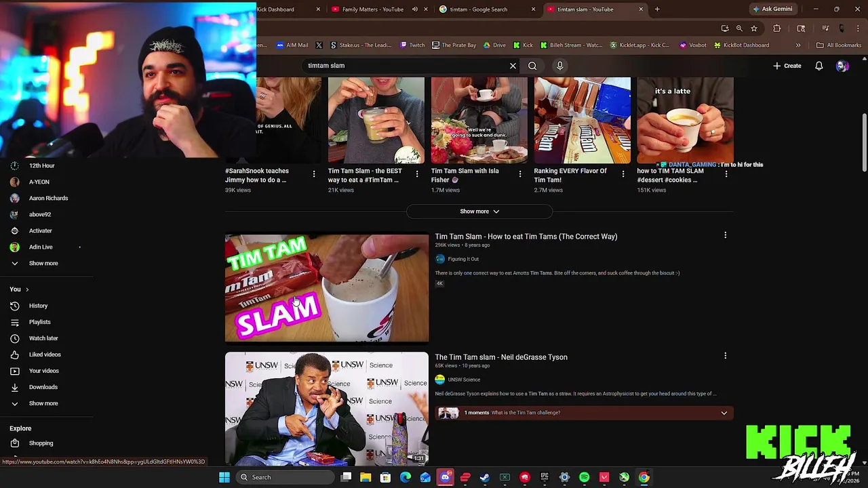Click the YouTube search magnifier button
Screen dimensions: 868x488
pyautogui.click(x=532, y=66)
